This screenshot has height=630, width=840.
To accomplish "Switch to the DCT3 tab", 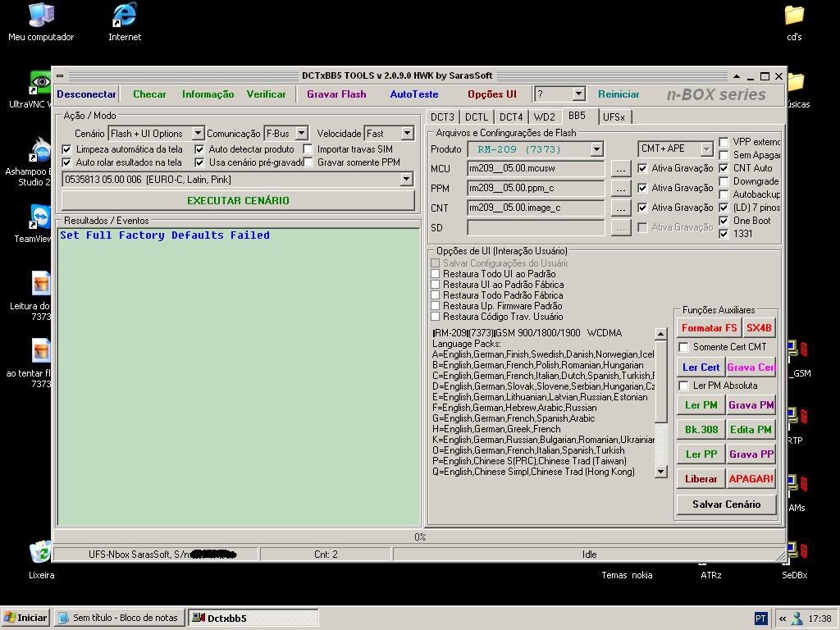I will pos(442,116).
